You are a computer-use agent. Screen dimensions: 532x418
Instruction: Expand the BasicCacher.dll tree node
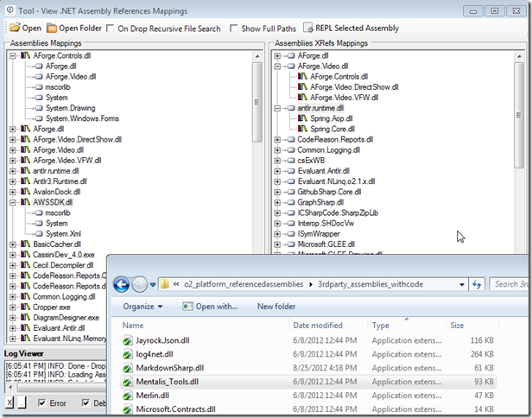point(13,244)
